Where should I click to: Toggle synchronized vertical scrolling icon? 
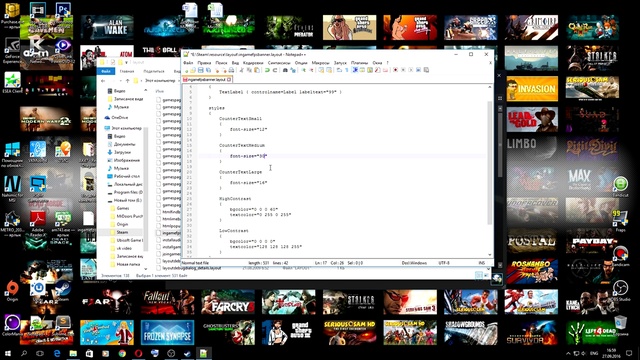point(321,70)
